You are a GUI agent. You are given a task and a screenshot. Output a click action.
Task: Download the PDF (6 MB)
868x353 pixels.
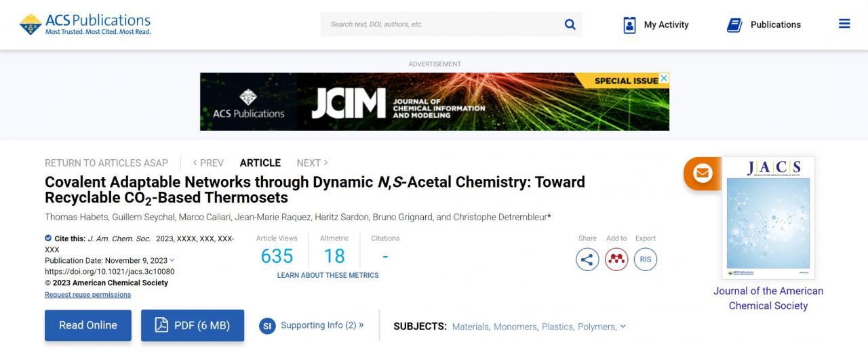pos(192,325)
